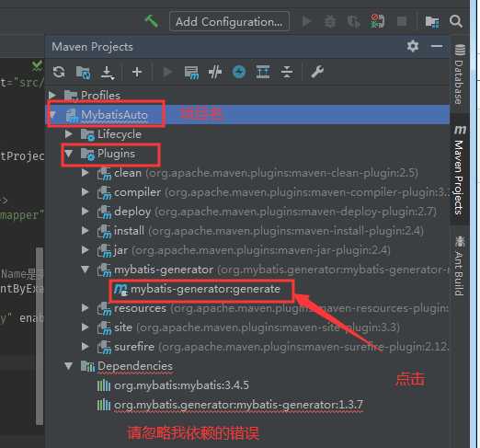Collapse All tree nodes icon
Image resolution: width=480 pixels, height=448 pixels.
(287, 72)
